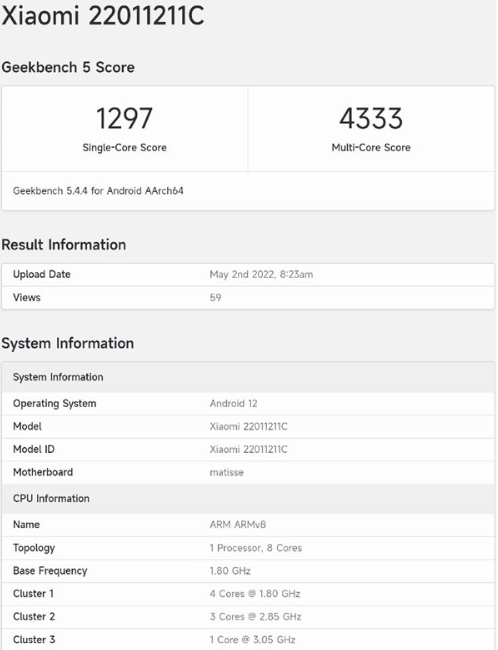Click the ARM ARMv8 CPU name value

coord(238,525)
